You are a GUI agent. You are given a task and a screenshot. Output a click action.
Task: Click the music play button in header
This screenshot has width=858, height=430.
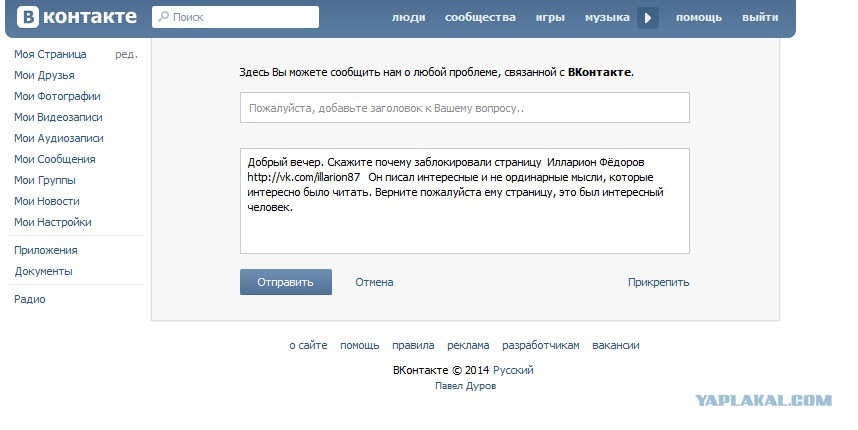point(648,18)
